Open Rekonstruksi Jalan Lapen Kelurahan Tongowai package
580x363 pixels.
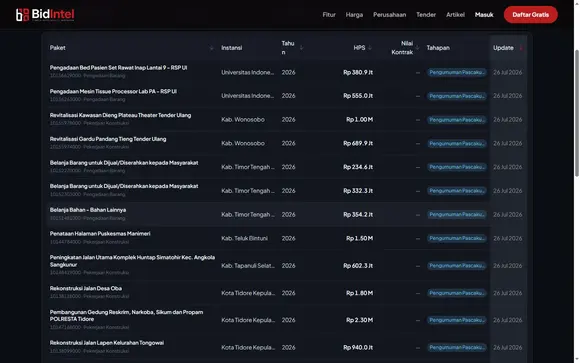coord(107,343)
